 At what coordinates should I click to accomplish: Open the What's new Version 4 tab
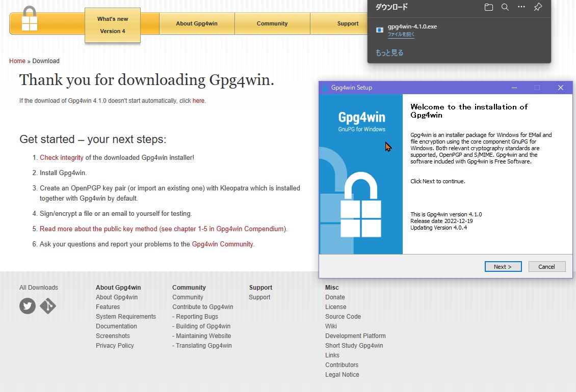tap(113, 25)
